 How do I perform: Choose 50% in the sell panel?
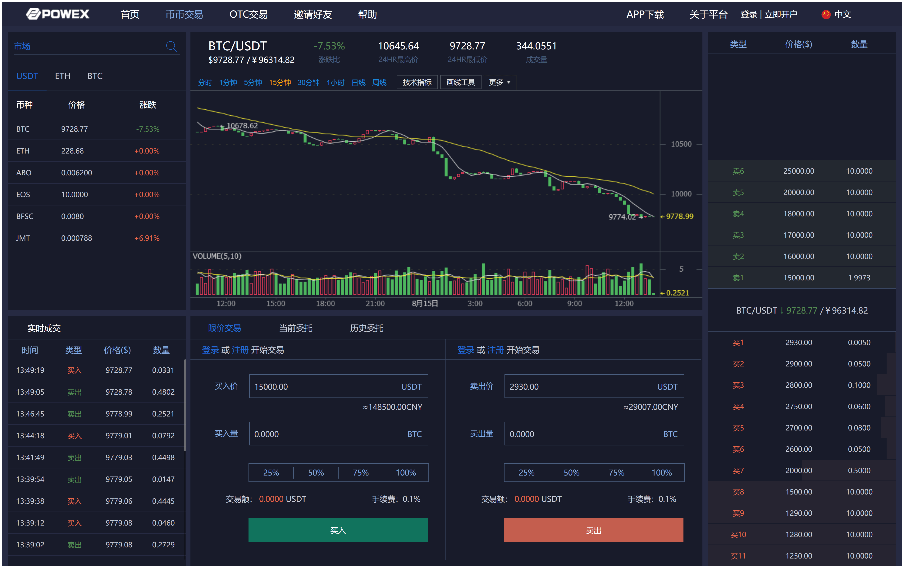pos(571,473)
